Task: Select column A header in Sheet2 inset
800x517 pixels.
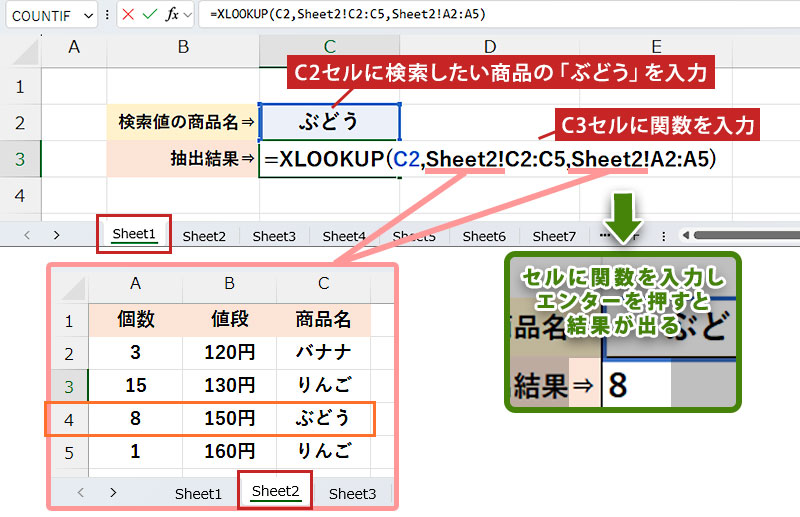Action: tap(135, 283)
